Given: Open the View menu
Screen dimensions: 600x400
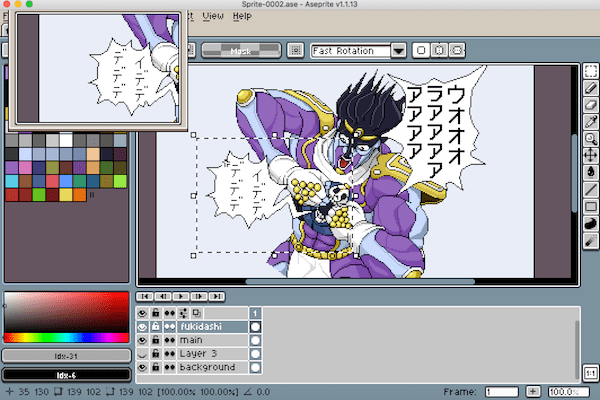Looking at the screenshot, I should pos(213,16).
